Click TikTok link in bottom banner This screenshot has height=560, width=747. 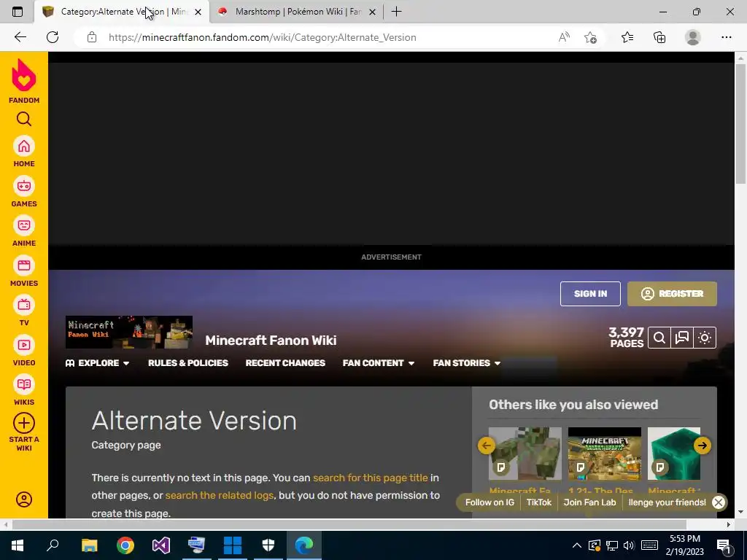[539, 502]
